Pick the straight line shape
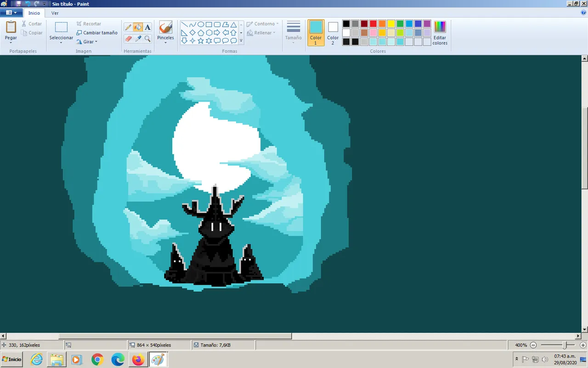 (184, 25)
